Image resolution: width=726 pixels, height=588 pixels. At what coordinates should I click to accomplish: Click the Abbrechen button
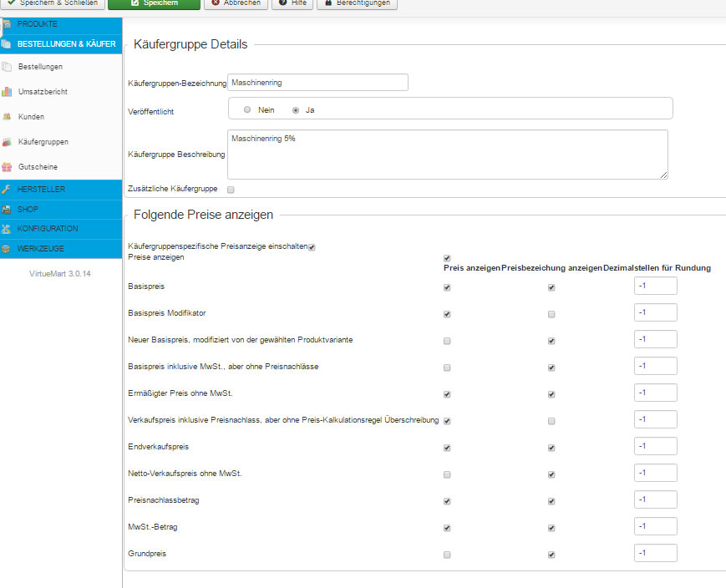tap(236, 3)
